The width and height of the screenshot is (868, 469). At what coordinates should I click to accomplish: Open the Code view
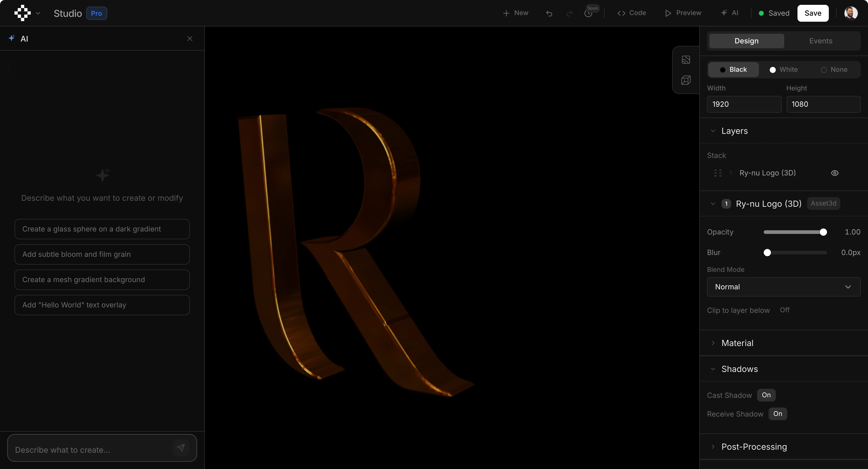click(632, 13)
